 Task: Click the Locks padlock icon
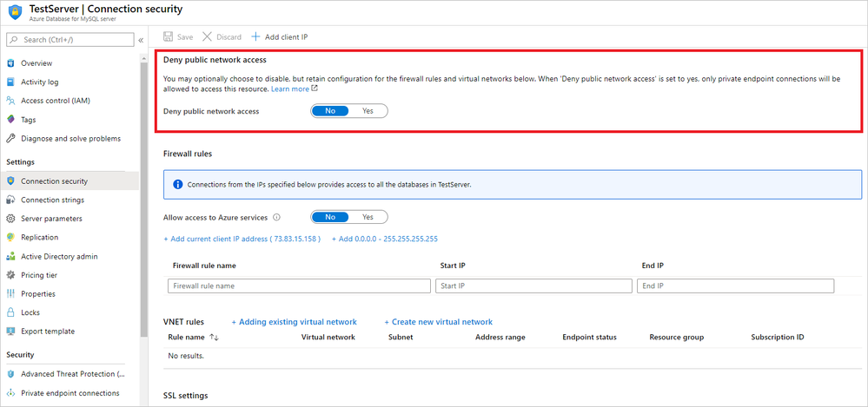click(x=10, y=312)
